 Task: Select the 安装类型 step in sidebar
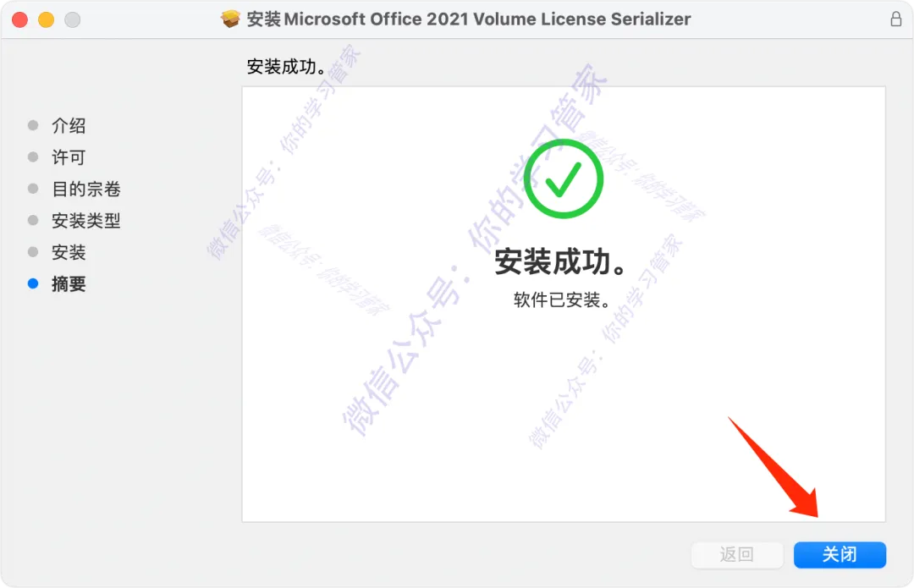[86, 220]
